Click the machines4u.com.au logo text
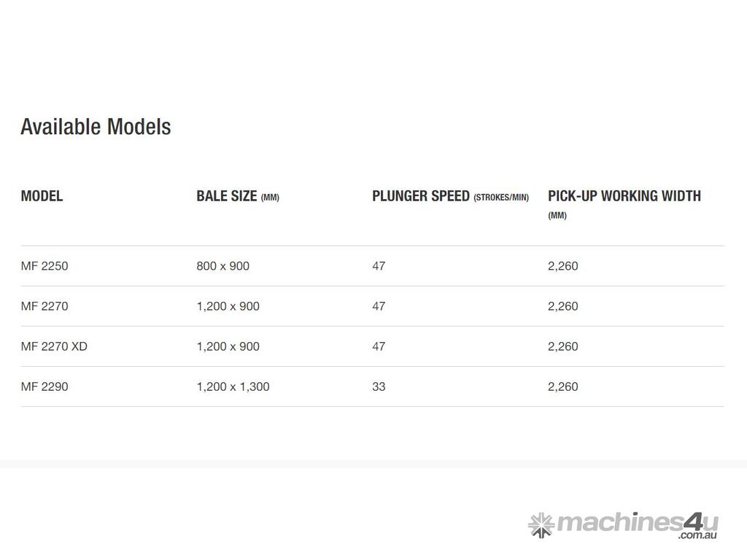 (x=638, y=524)
